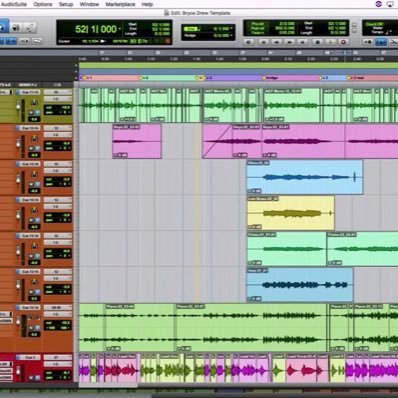Toggle send mute on pink Keys track
398x398 pixels.
click(32, 148)
